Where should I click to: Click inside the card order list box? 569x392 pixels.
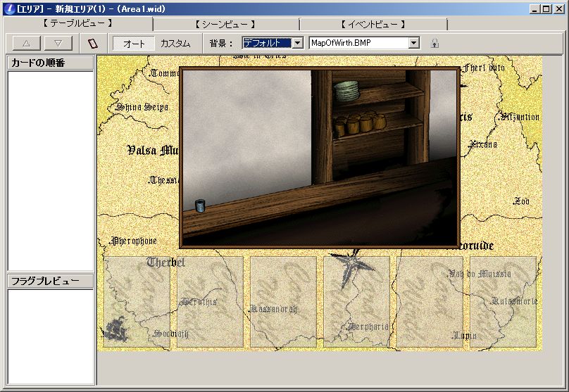51,171
